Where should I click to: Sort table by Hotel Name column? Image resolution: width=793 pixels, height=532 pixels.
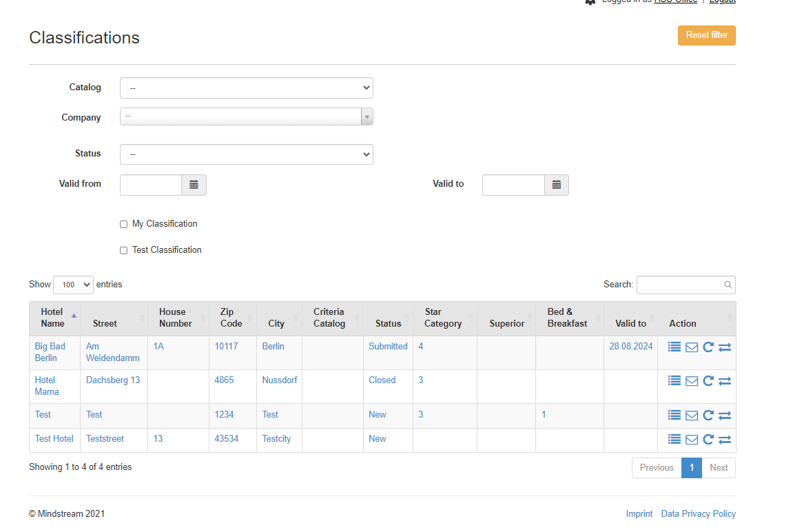54,318
